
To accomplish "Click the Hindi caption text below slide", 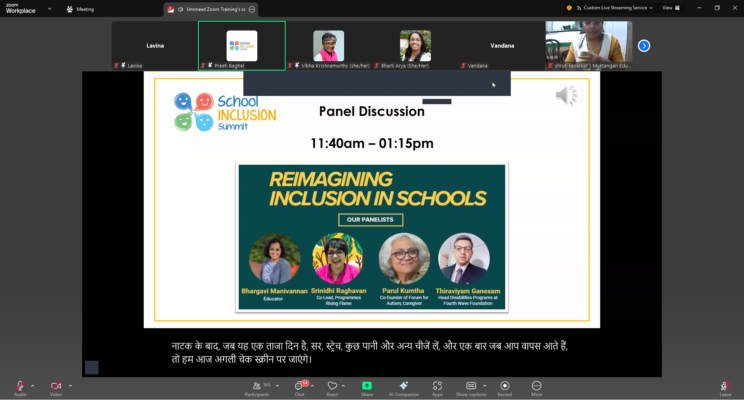I will coord(370,352).
